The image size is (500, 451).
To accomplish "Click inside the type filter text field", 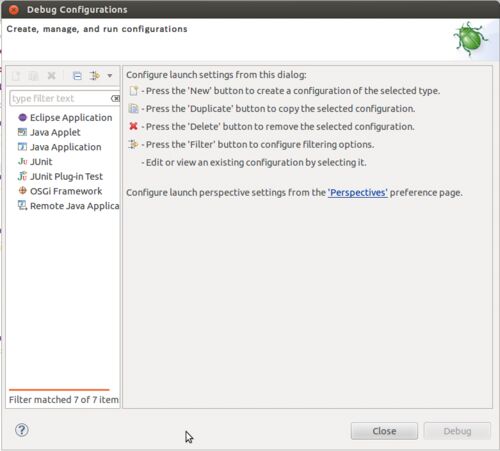I will pyautogui.click(x=60, y=98).
